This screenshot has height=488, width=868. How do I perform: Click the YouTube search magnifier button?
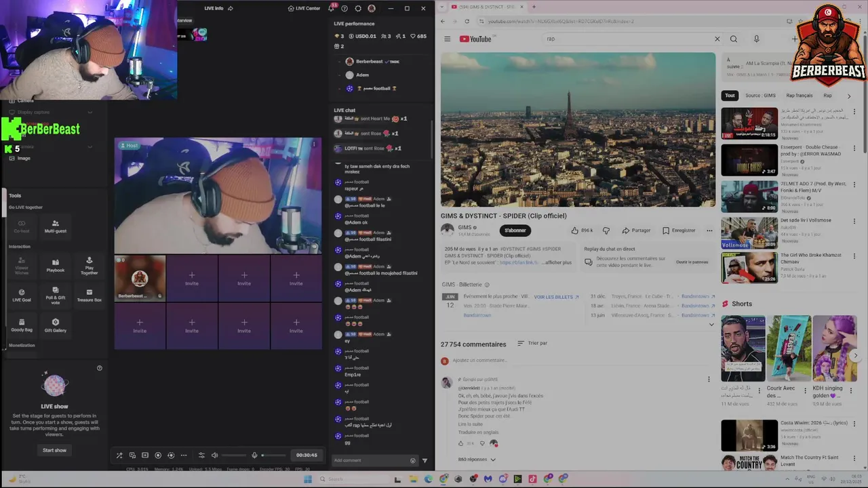click(734, 39)
